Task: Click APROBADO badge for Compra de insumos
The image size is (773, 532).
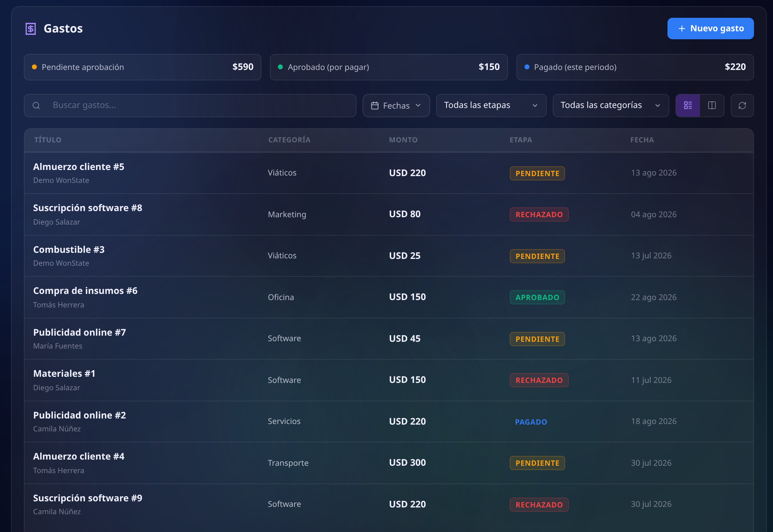Action: tap(537, 297)
